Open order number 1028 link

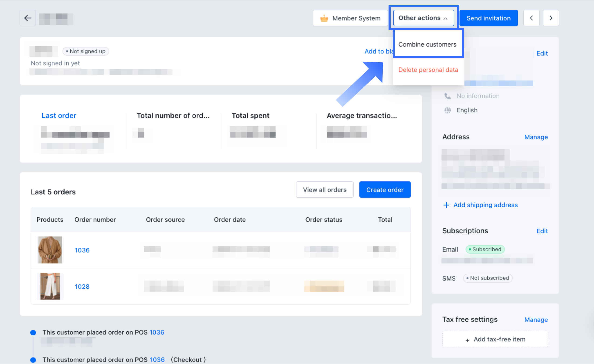(x=82, y=286)
